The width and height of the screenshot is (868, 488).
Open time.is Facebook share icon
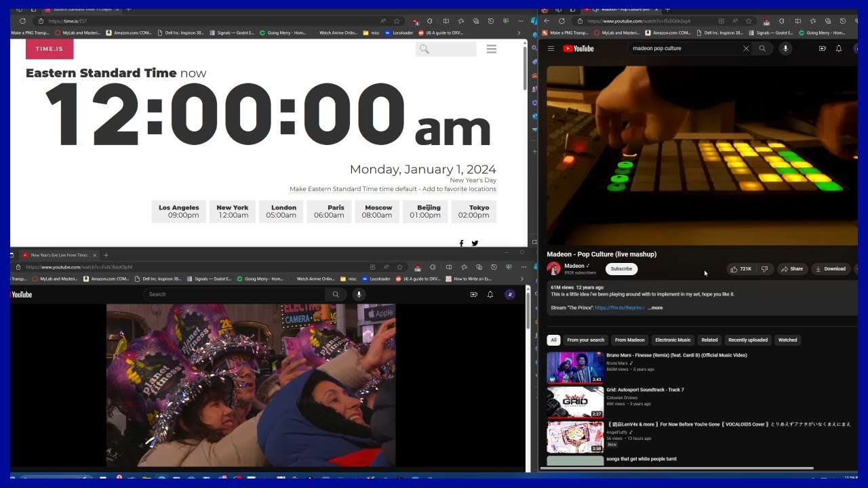(x=462, y=243)
